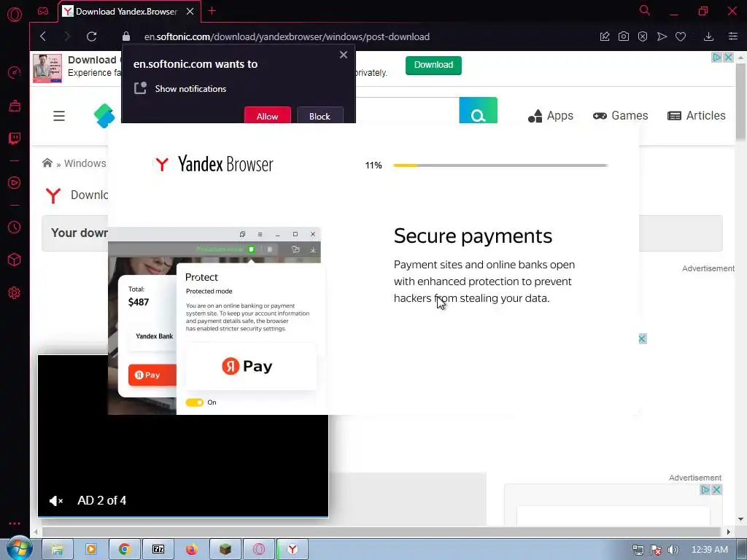Add page to bookmarks heart icon

click(681, 36)
